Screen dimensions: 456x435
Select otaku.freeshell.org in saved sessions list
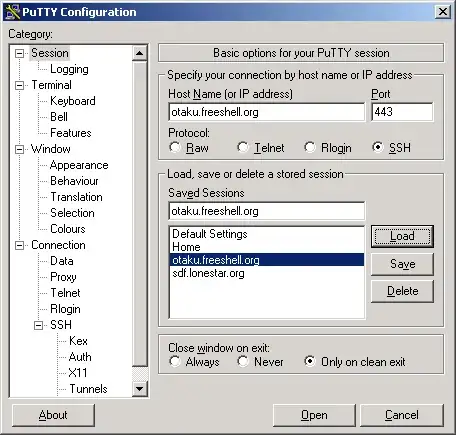(267, 260)
